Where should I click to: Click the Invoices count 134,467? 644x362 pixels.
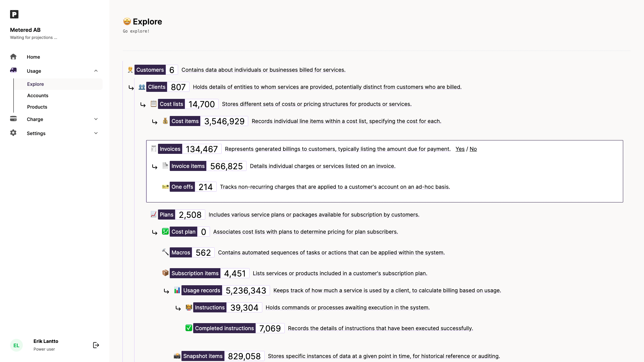[x=202, y=149]
